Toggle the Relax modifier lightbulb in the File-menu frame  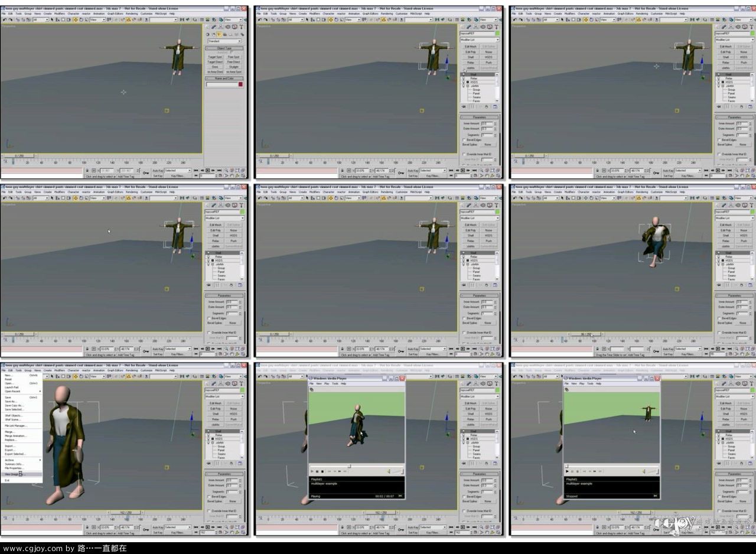[x=208, y=435]
